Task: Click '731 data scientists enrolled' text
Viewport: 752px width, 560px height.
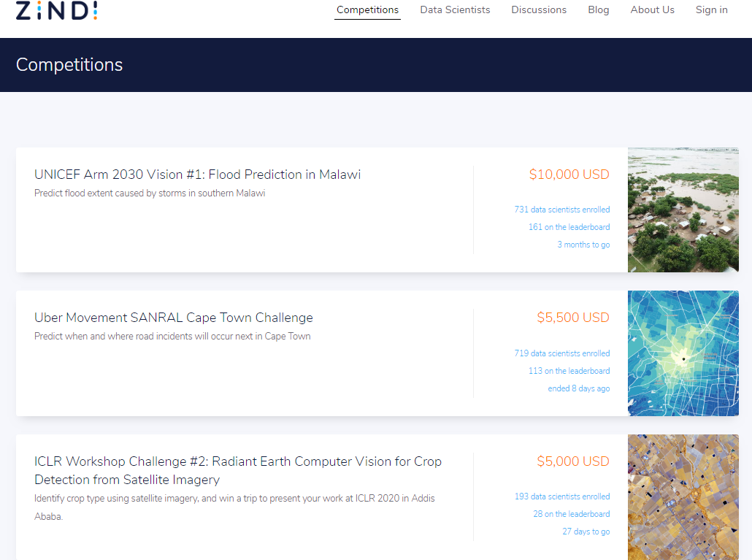Action: pos(561,210)
